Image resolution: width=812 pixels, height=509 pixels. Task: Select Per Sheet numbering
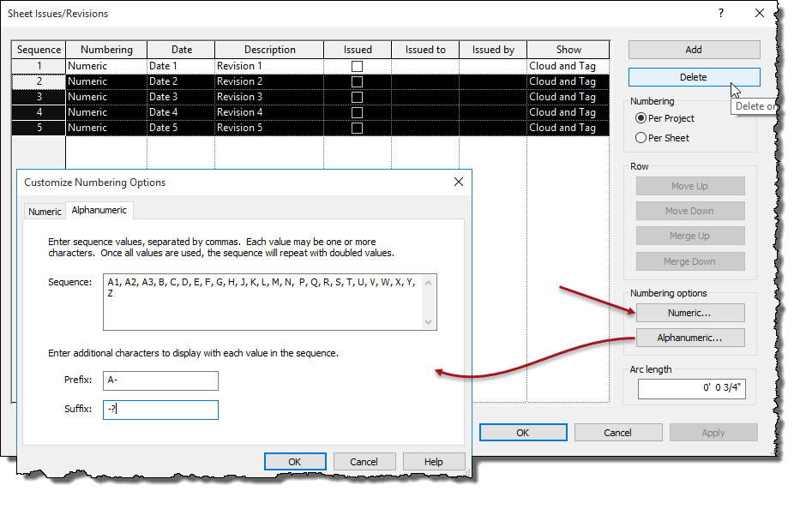click(641, 137)
